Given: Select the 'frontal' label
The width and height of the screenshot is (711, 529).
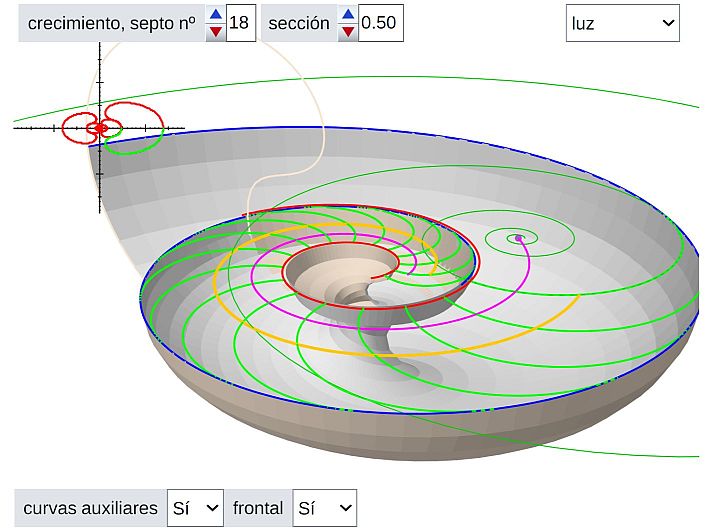Looking at the screenshot, I should point(258,508).
